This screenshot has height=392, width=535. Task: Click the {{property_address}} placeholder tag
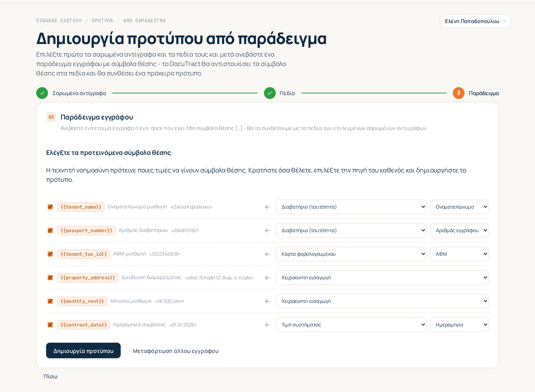coord(88,278)
